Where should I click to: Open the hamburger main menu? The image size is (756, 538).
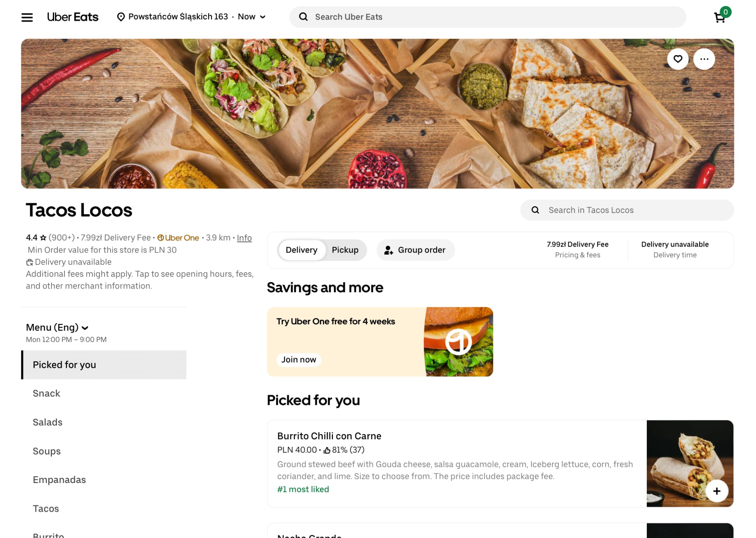[27, 17]
